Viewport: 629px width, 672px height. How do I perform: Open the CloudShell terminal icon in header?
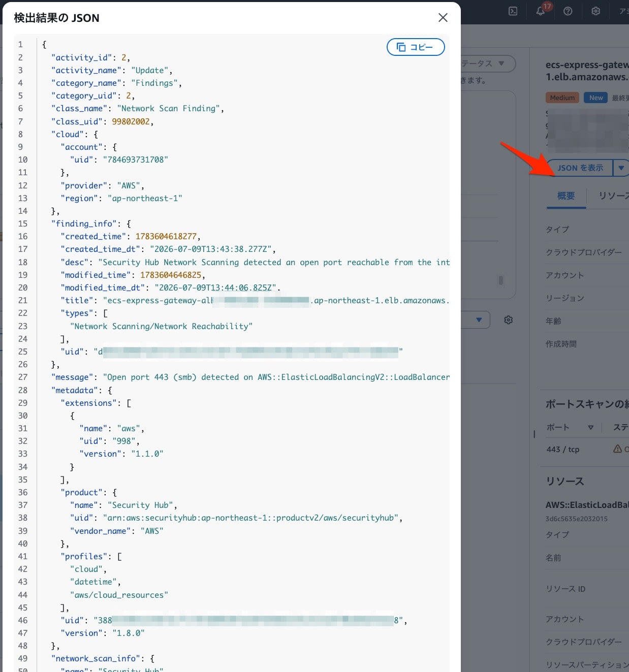(513, 11)
